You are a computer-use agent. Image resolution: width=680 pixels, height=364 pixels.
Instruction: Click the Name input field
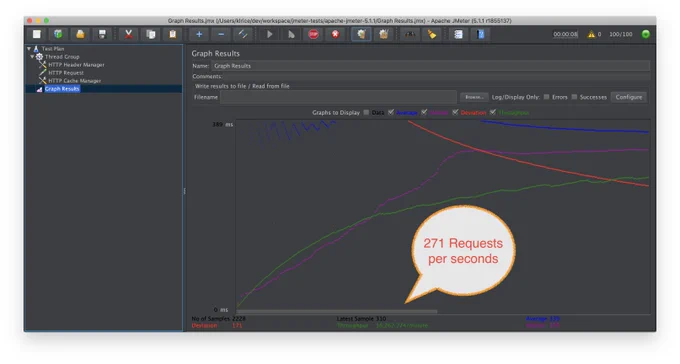click(431, 66)
